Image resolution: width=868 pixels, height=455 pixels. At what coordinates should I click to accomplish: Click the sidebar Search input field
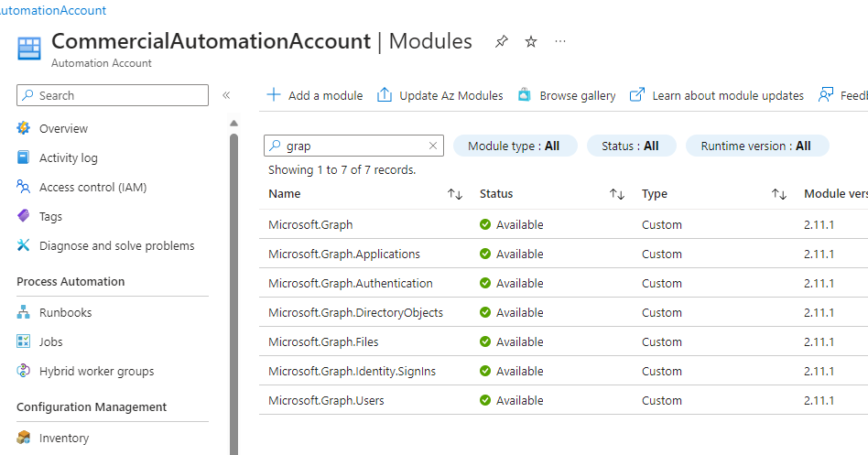[x=119, y=95]
